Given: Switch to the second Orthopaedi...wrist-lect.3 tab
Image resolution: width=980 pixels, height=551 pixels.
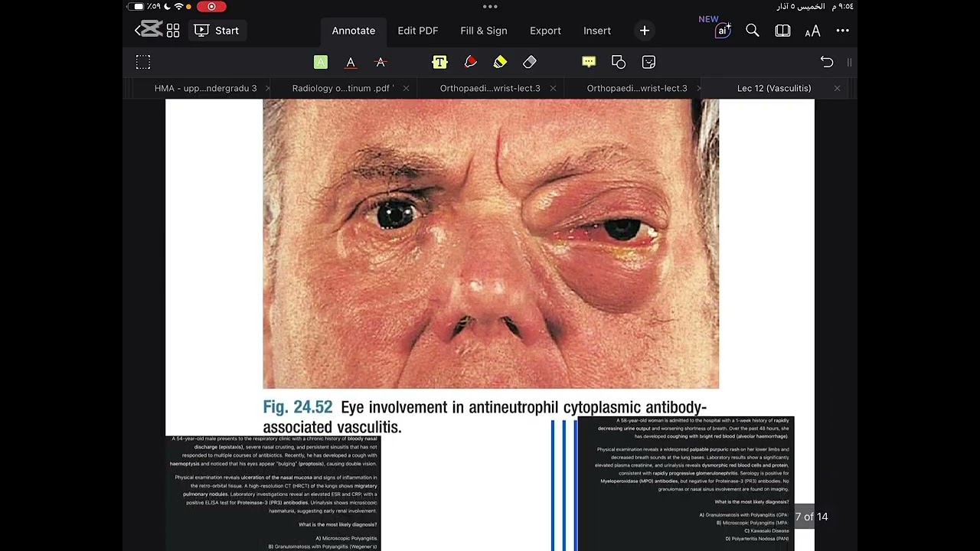Looking at the screenshot, I should [x=637, y=88].
